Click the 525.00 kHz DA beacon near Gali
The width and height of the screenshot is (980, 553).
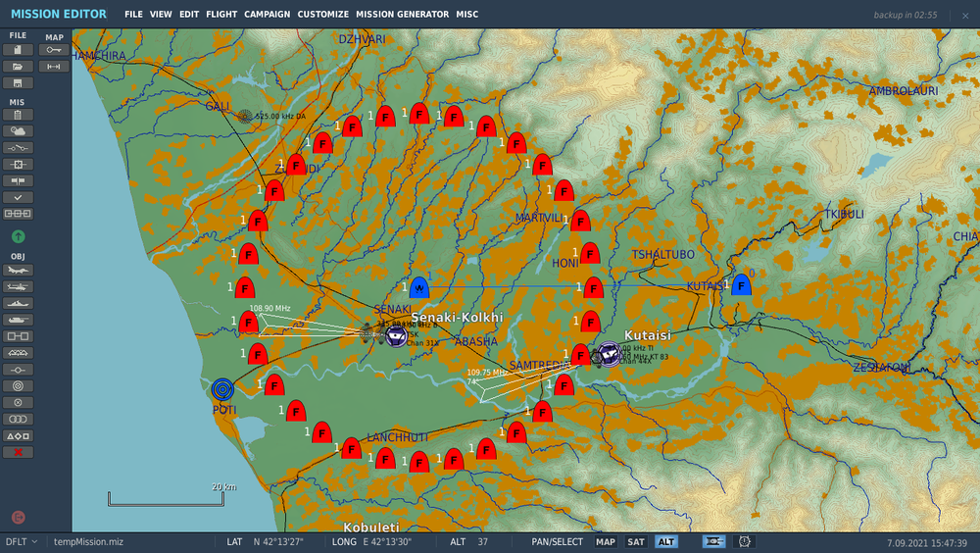pyautogui.click(x=245, y=117)
